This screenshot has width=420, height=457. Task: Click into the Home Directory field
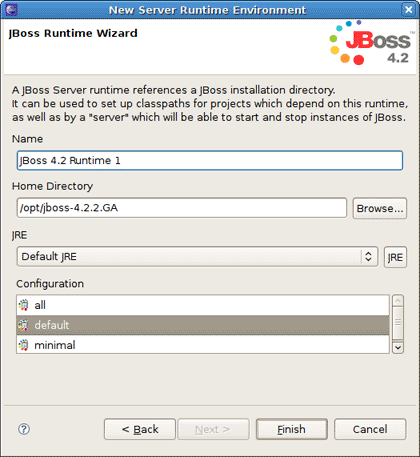click(x=182, y=208)
